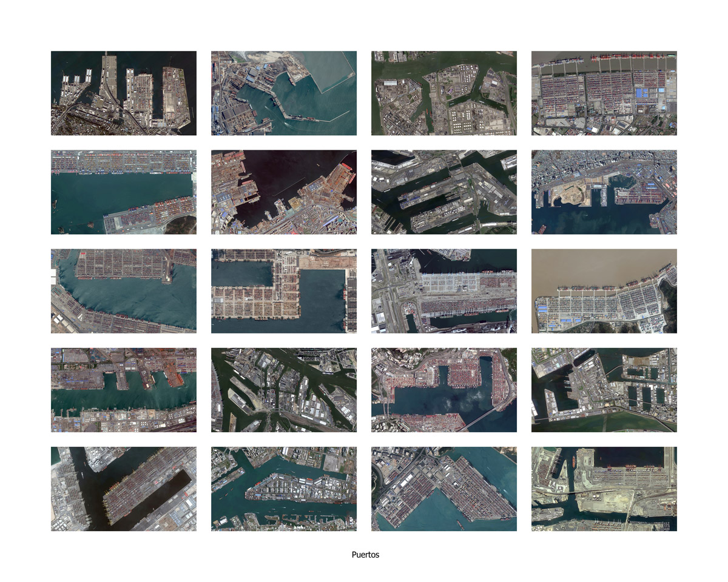This screenshot has width=728, height=582.
Task: Select first-row thumbnail with teal harbor and breakwater
Action: 283,93
